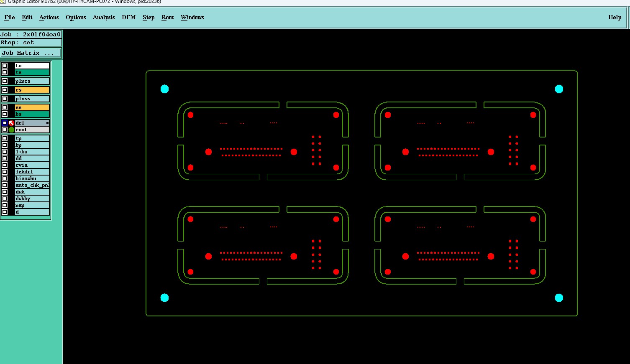
Task: Toggle the 'd' layer checkbox
Action: click(x=5, y=212)
